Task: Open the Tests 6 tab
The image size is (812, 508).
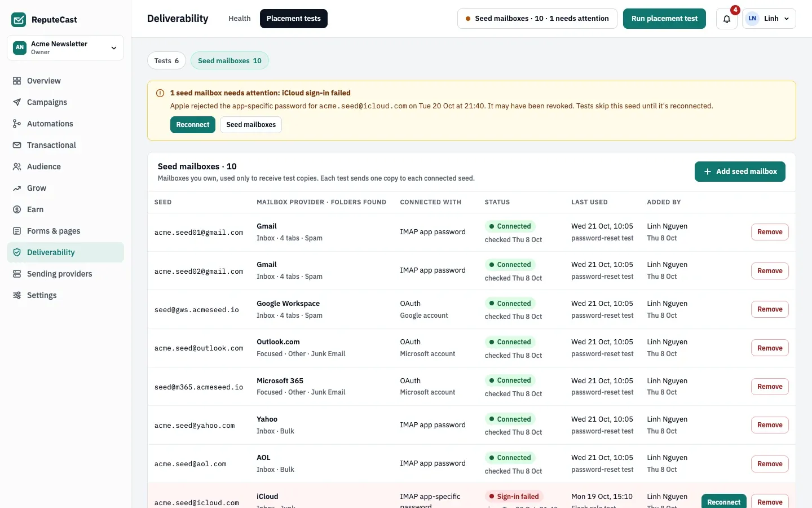Action: 166,60
